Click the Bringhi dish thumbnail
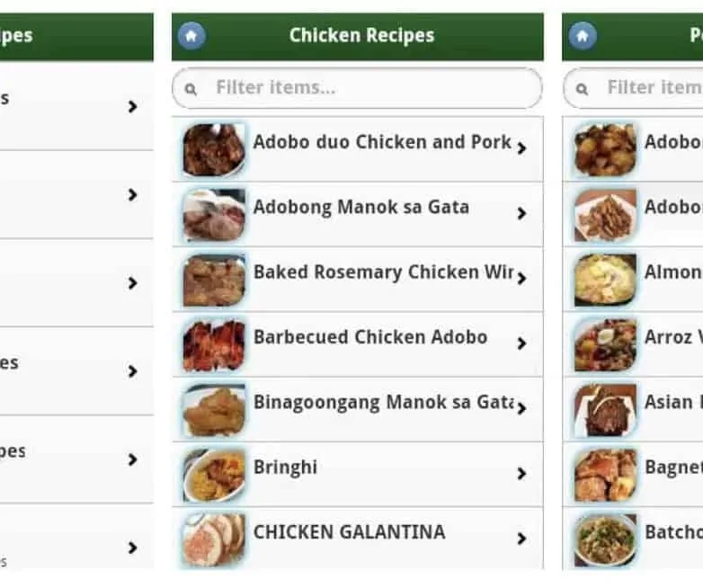 click(x=214, y=475)
